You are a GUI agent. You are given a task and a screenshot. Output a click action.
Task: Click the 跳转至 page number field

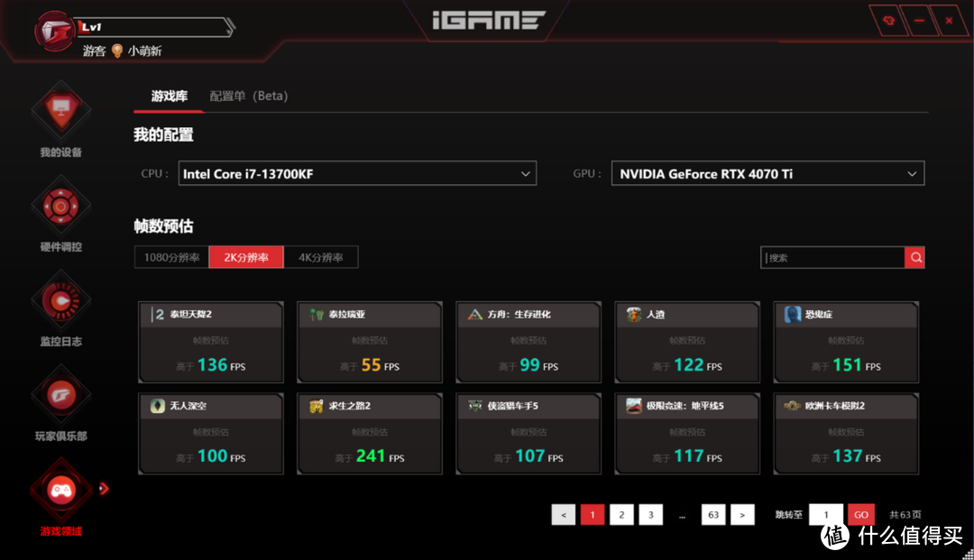click(826, 515)
